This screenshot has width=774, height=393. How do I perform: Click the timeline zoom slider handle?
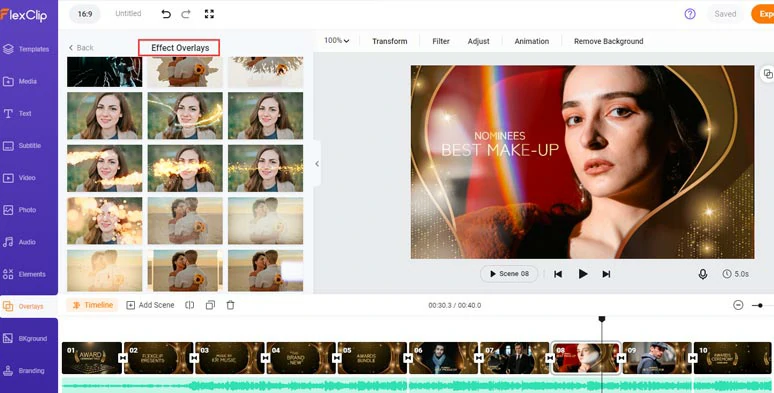click(x=761, y=306)
